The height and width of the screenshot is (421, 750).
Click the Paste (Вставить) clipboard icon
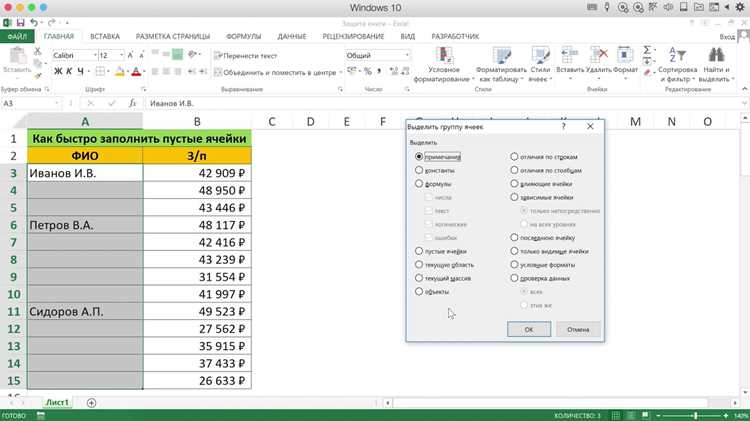pyautogui.click(x=18, y=56)
